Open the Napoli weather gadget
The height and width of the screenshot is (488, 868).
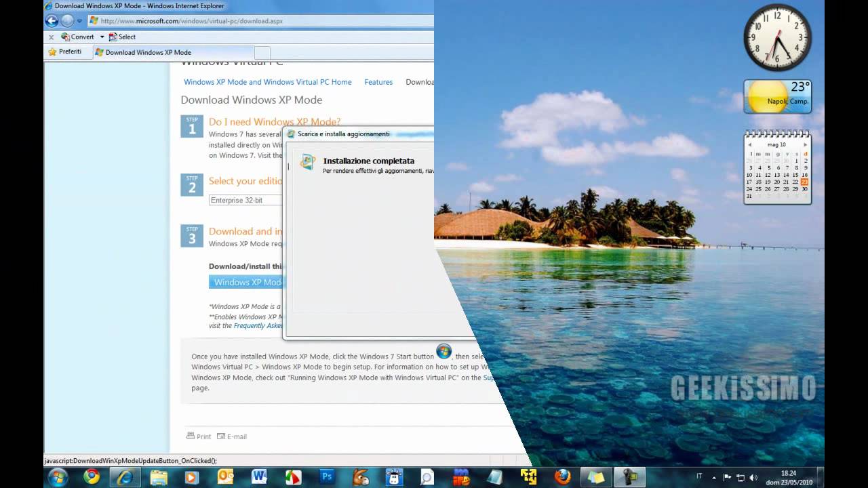(x=778, y=96)
